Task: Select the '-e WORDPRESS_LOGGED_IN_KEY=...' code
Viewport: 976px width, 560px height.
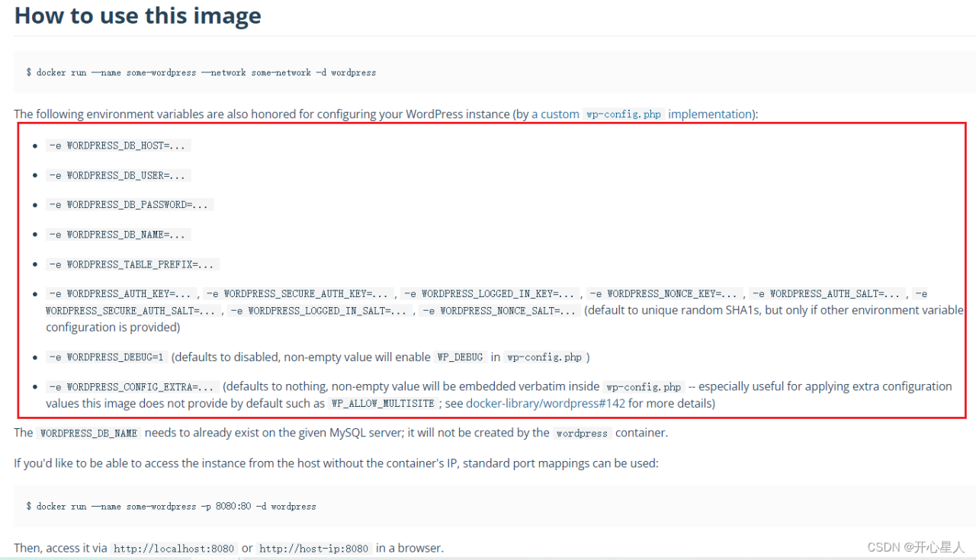Action: pos(491,293)
